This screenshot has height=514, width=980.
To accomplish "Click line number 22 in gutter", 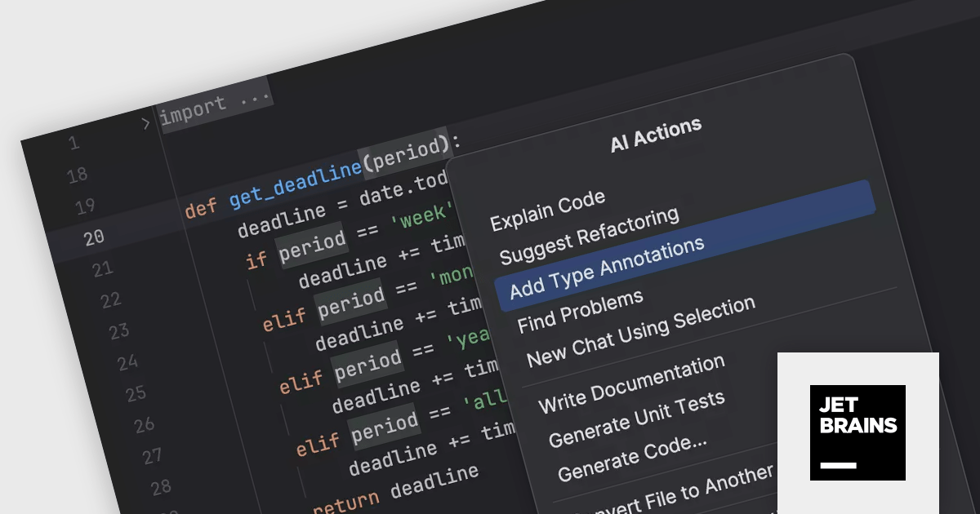I will [x=111, y=300].
